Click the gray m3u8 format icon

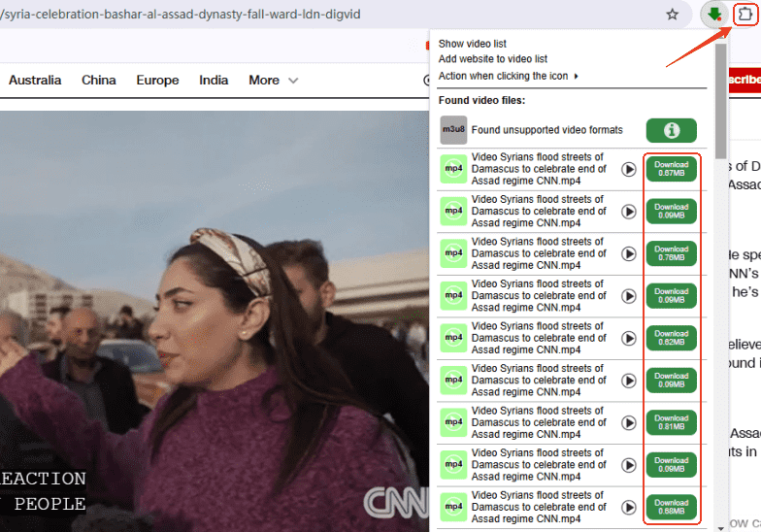(453, 130)
